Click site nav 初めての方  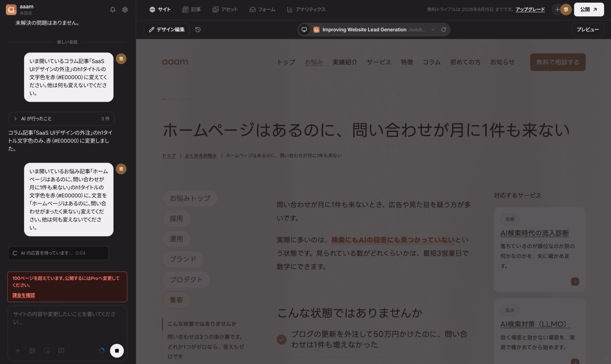tap(465, 62)
